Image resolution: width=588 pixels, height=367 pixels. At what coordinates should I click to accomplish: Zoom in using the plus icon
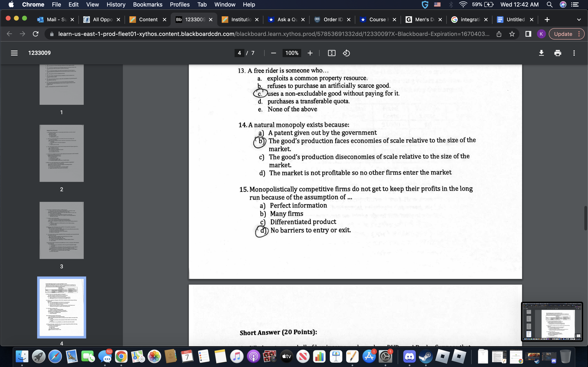point(310,53)
